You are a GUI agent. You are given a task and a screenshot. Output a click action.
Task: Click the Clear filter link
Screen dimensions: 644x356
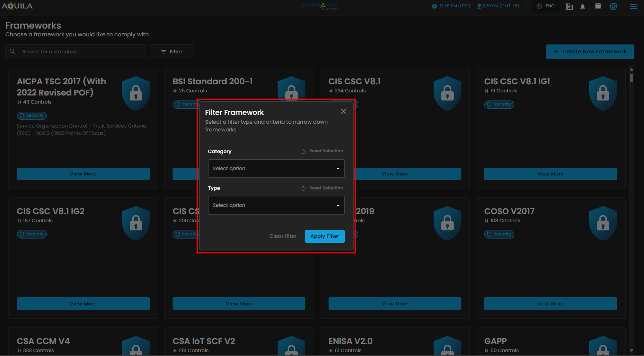point(283,236)
